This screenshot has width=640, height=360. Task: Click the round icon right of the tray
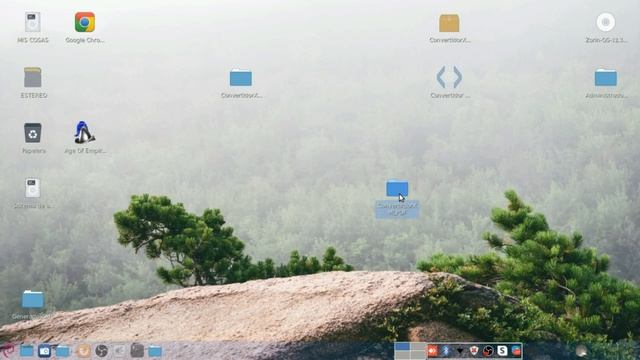pos(581,351)
